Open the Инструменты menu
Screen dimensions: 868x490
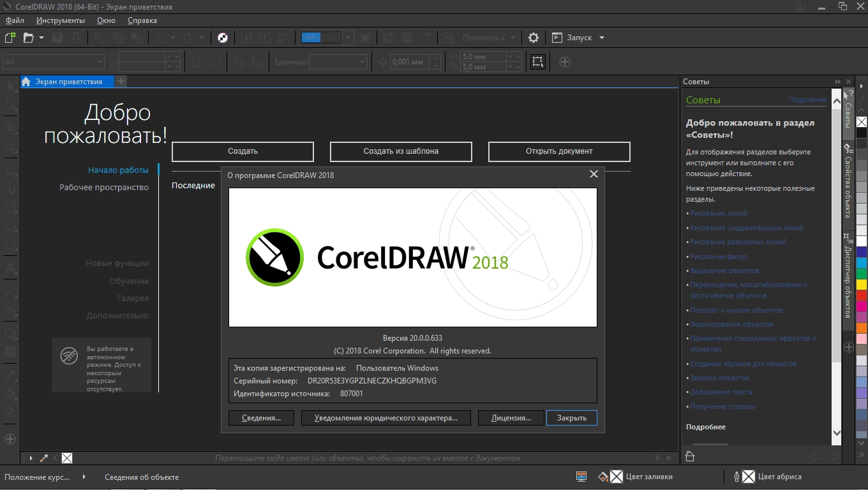coord(61,20)
